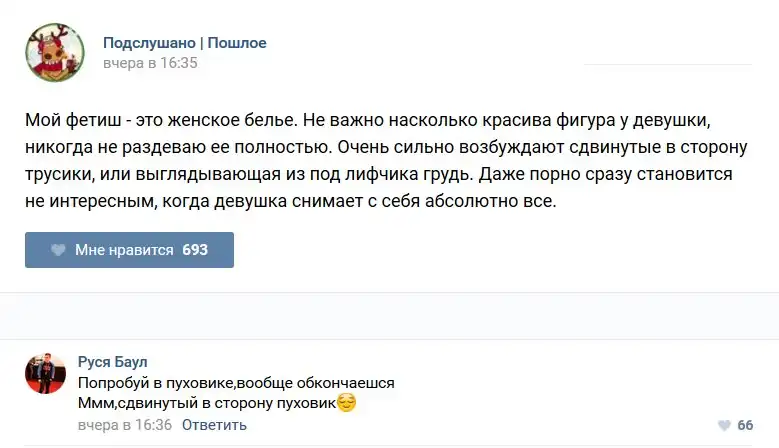Viewport: 779px width, 448px height.
Task: Click the 66 likes count on the comment
Action: tap(745, 425)
